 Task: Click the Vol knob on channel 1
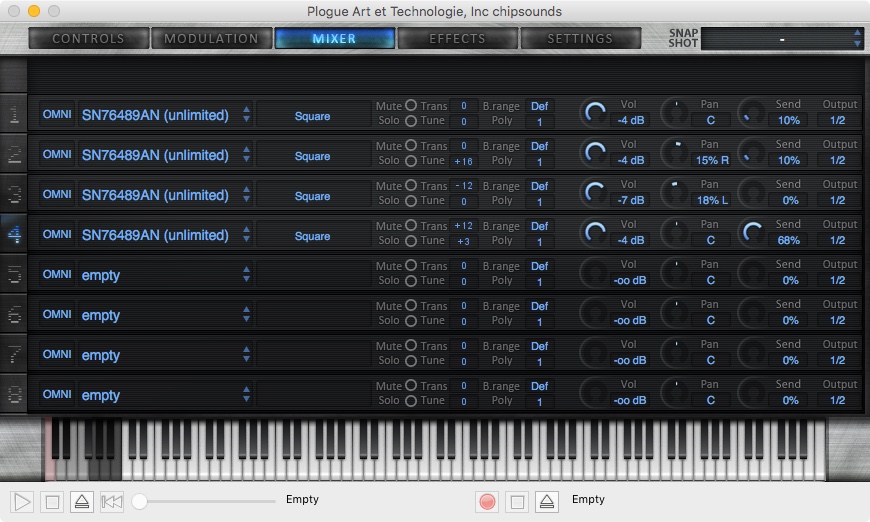point(595,114)
